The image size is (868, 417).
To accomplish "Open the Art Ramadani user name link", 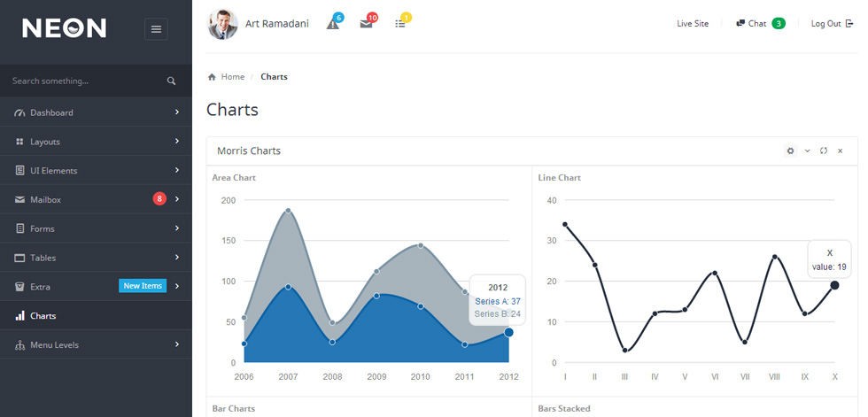I will 277,24.
